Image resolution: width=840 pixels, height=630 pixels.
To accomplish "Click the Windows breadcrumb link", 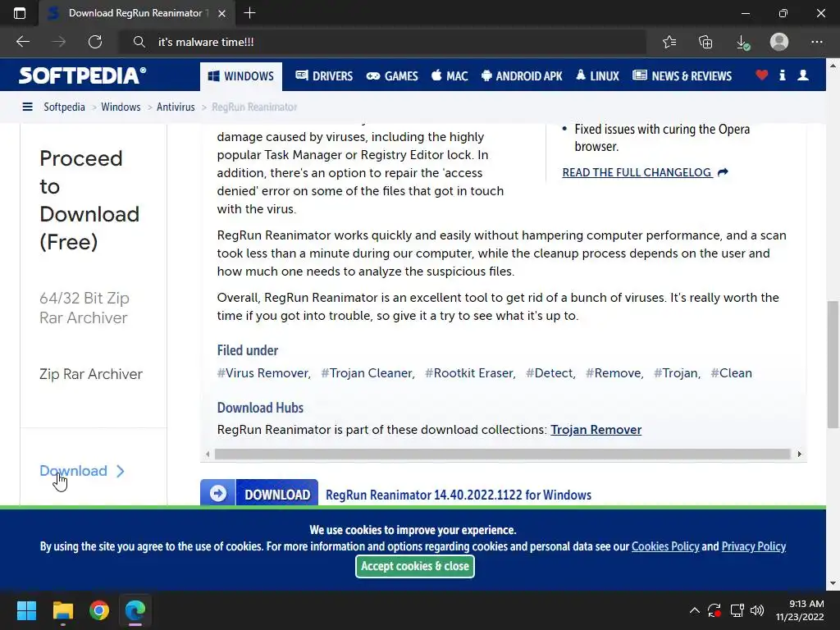I will tap(121, 107).
